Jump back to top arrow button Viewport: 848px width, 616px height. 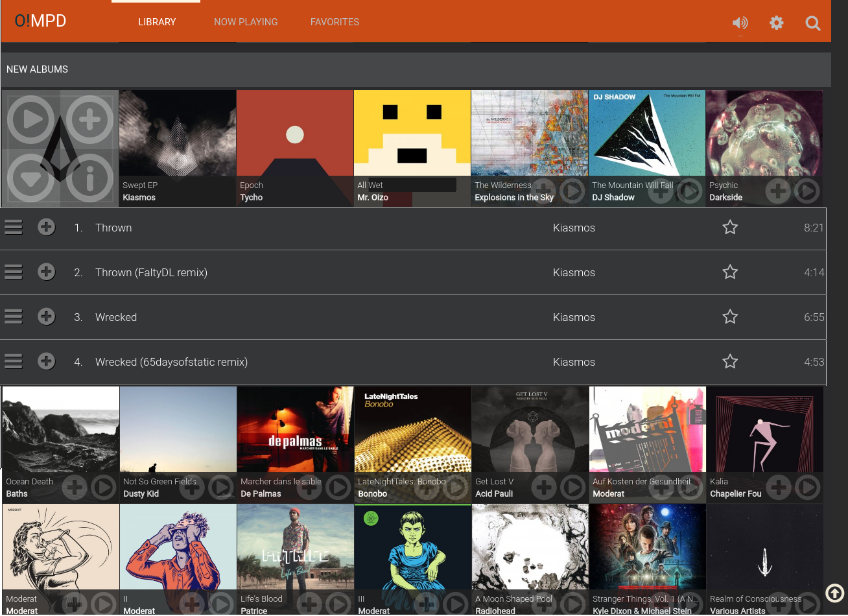pyautogui.click(x=835, y=593)
